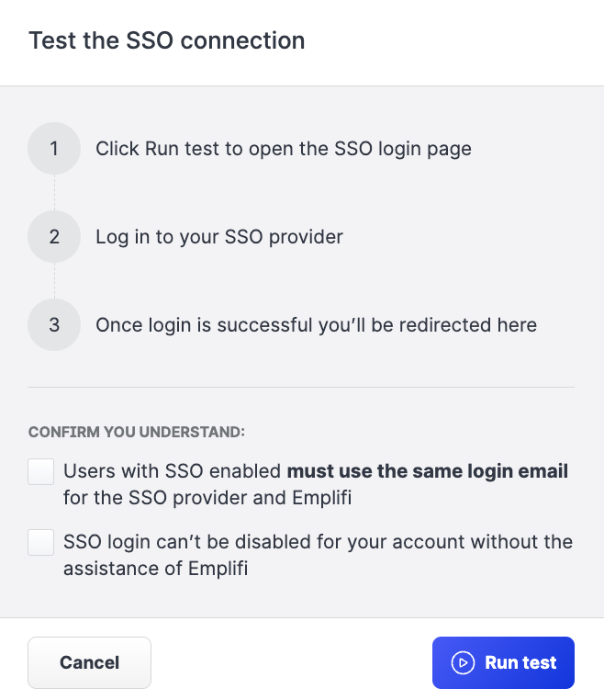Check the SSO login can't be disabled box
Screen dimensions: 604x700
tap(41, 542)
